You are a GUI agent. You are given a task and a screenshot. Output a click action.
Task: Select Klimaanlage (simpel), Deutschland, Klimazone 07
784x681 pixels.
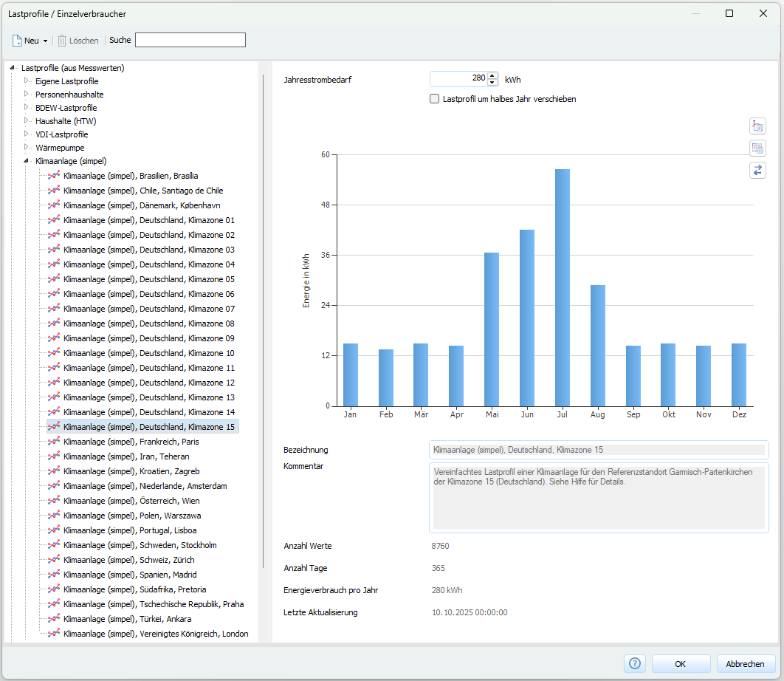pos(149,309)
